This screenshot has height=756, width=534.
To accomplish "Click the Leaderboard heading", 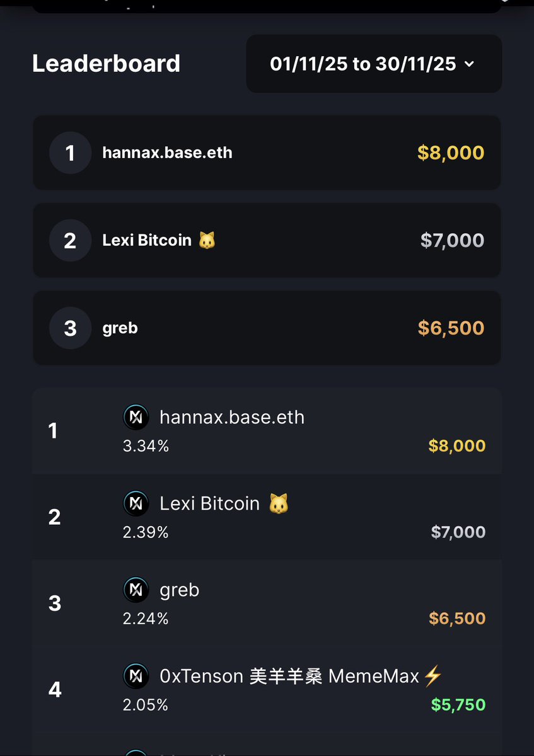I will pyautogui.click(x=106, y=64).
